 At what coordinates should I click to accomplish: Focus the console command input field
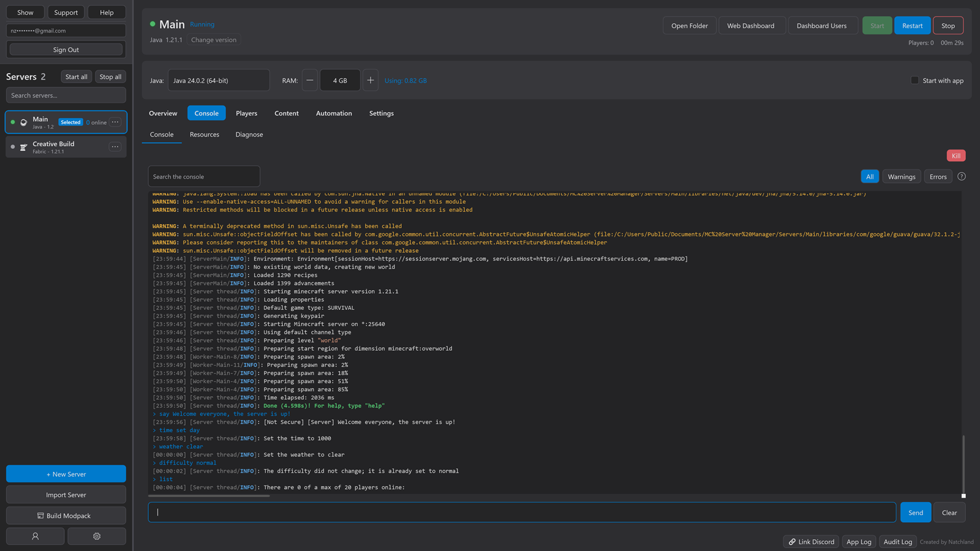click(x=522, y=512)
